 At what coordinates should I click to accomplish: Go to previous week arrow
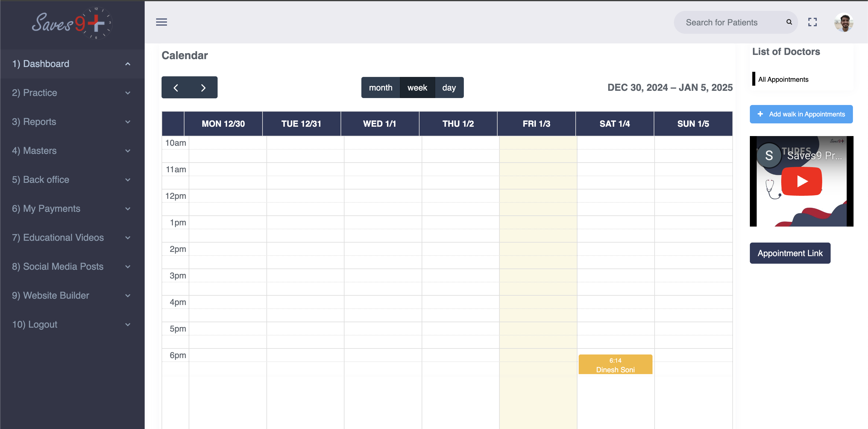[175, 88]
